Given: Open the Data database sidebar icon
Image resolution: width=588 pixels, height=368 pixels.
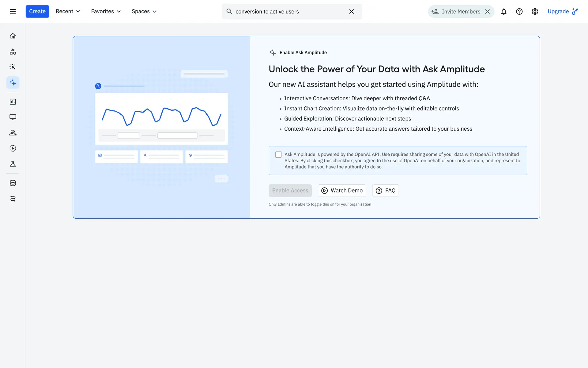Looking at the screenshot, I should [13, 183].
